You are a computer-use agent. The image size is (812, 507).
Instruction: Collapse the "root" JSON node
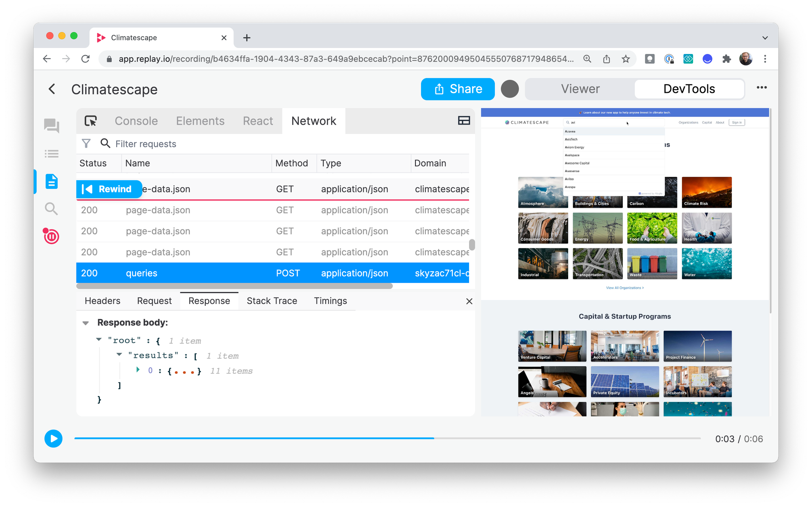point(99,340)
